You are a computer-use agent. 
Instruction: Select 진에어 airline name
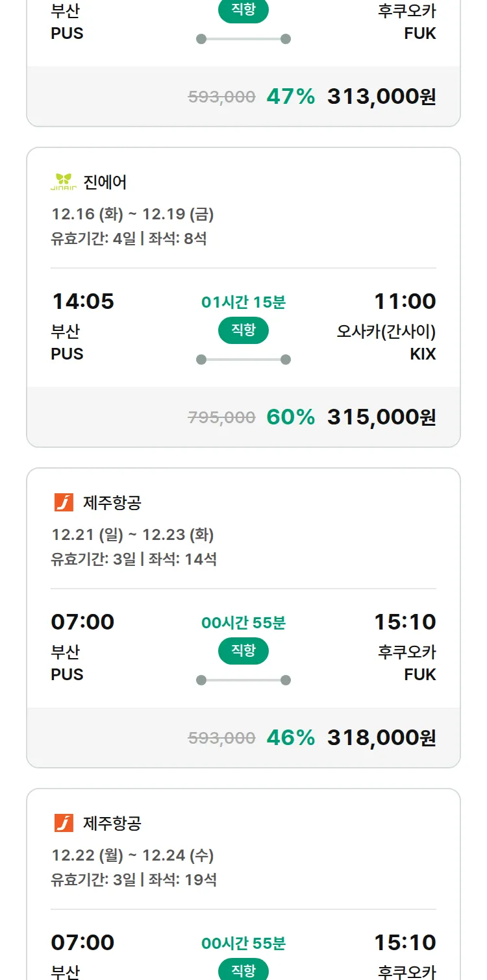[105, 182]
